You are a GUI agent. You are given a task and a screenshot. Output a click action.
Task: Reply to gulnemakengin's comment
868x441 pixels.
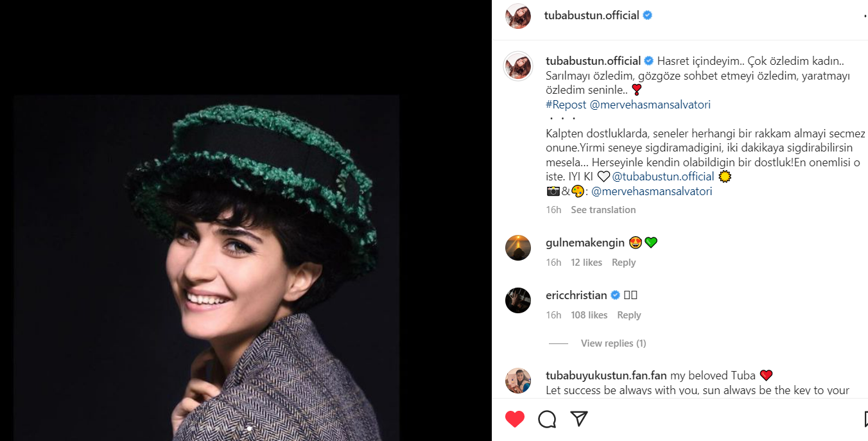(623, 263)
